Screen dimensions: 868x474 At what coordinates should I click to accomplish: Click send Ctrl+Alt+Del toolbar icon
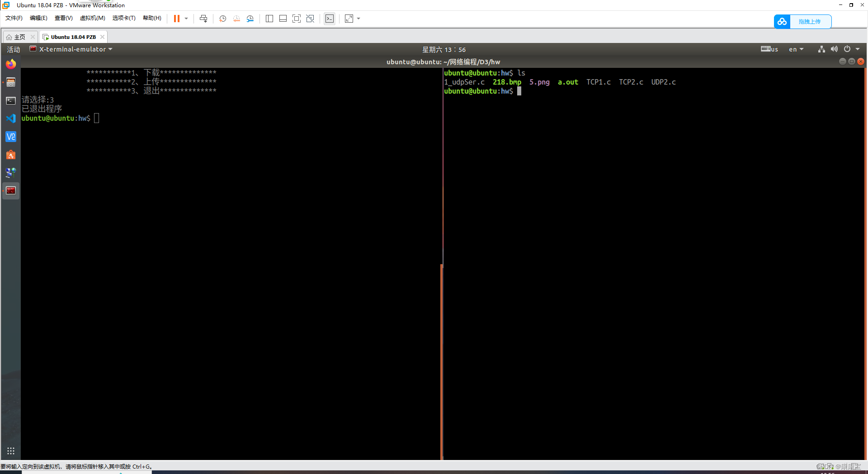(203, 19)
